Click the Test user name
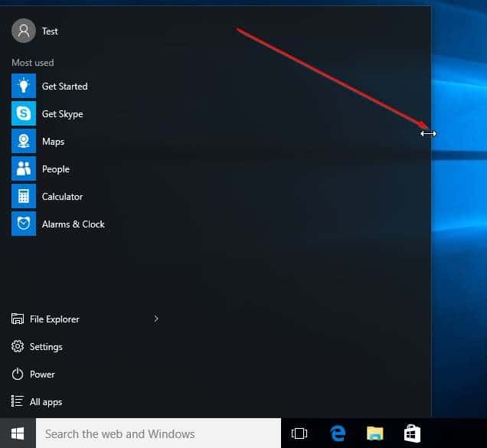487x448 pixels. (50, 31)
